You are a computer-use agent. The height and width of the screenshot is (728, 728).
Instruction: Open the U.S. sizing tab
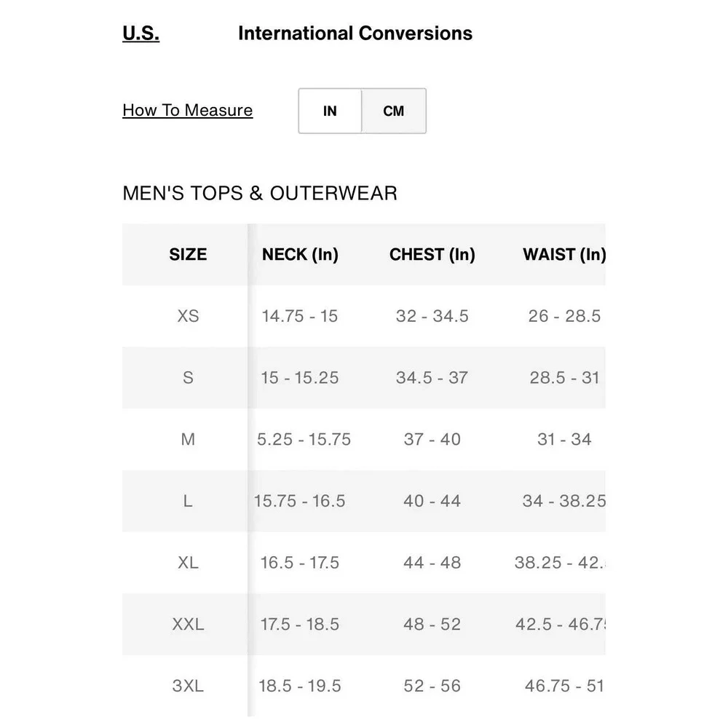(141, 33)
